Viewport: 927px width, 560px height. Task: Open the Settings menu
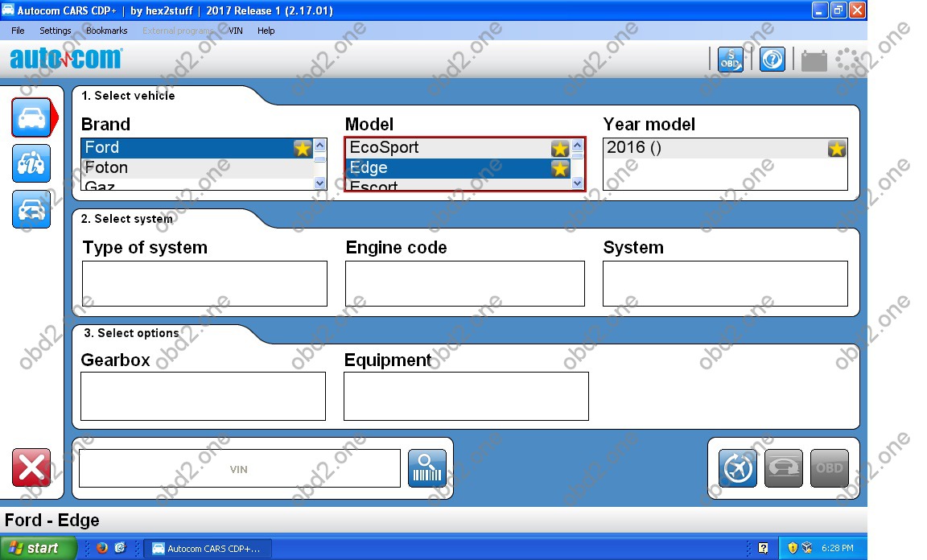[55, 31]
